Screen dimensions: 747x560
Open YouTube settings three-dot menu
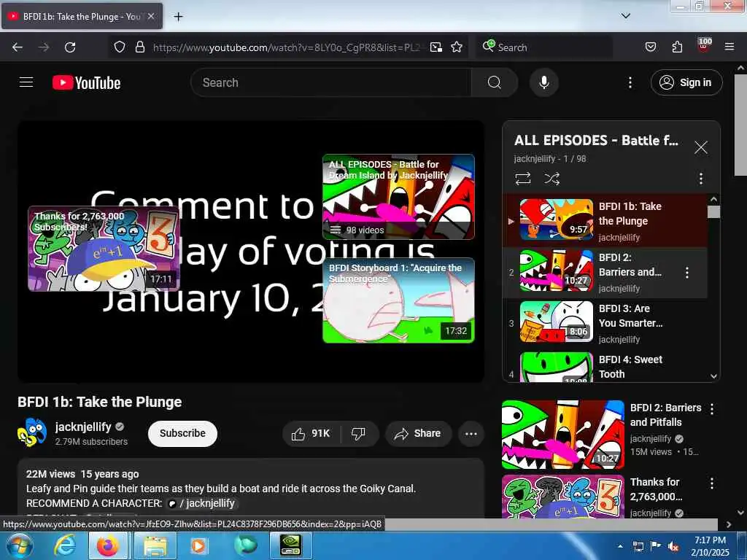click(x=630, y=82)
